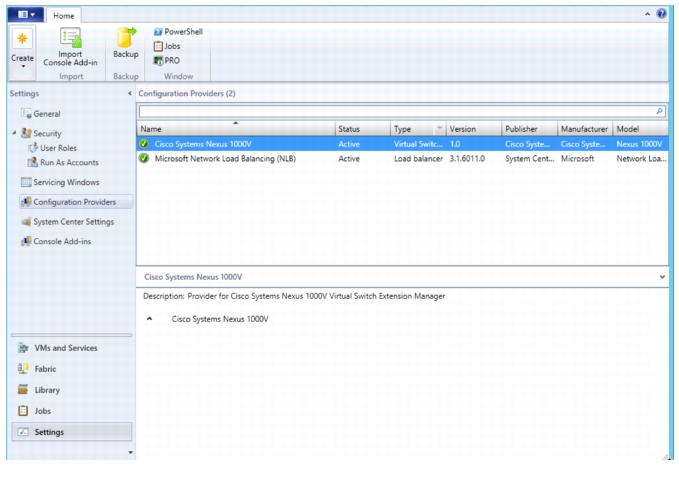The image size is (679, 479).
Task: Click the PRO ribbon icon
Action: point(167,61)
